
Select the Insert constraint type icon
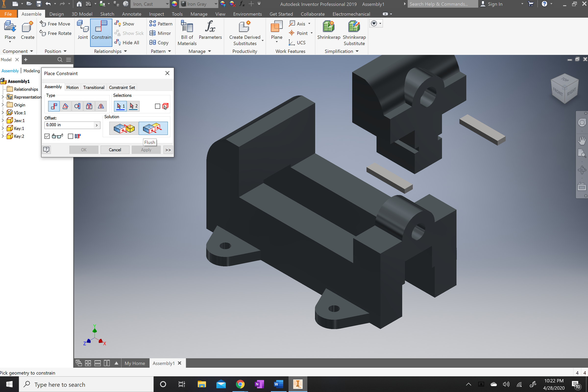click(x=89, y=106)
